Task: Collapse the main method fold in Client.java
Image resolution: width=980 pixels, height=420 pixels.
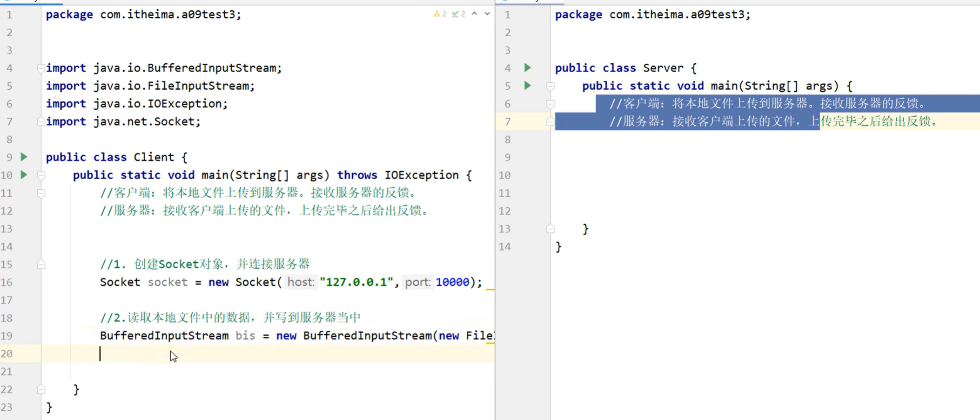Action: click(41, 175)
